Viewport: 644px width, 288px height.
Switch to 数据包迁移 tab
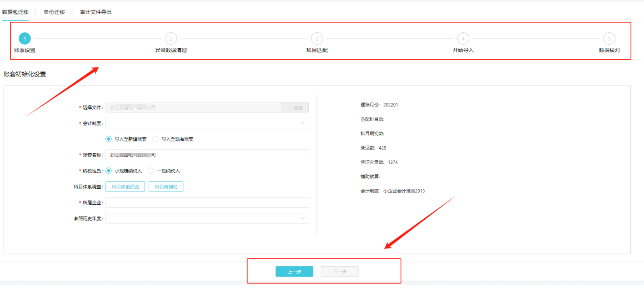point(15,12)
